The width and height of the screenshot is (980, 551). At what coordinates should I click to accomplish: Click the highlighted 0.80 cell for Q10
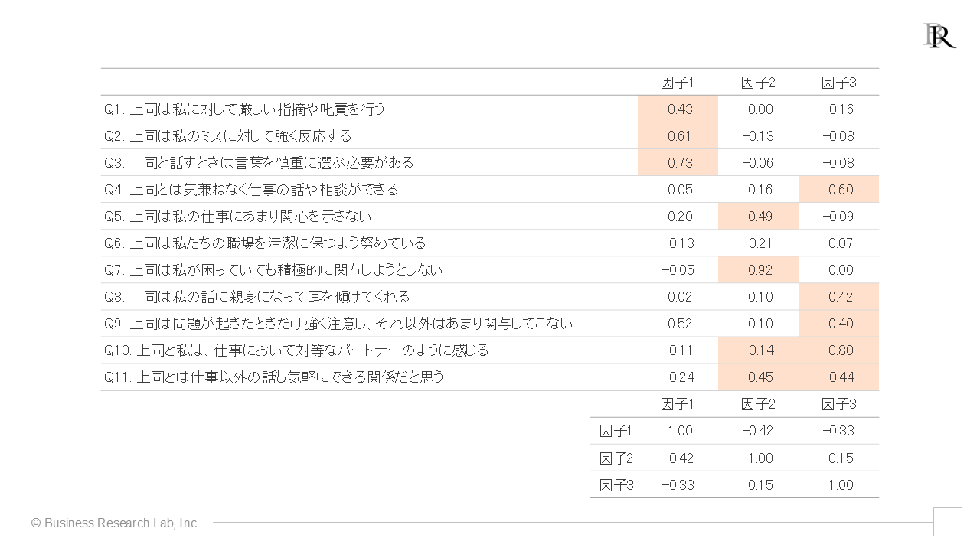(839, 350)
